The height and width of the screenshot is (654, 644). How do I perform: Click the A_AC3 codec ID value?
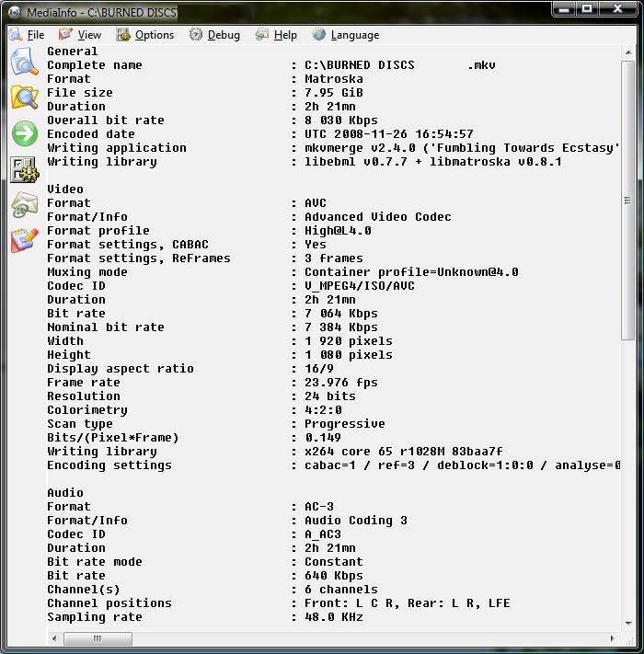click(x=323, y=534)
